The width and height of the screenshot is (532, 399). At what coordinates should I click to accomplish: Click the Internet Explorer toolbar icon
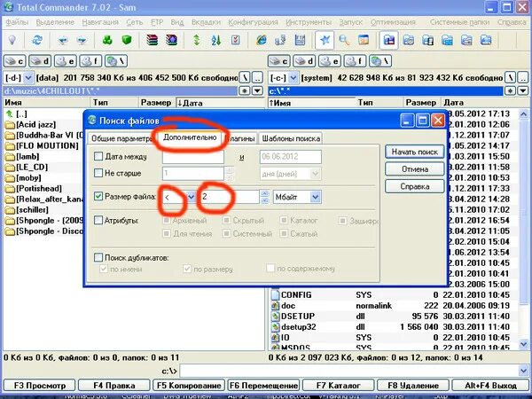pos(261,40)
